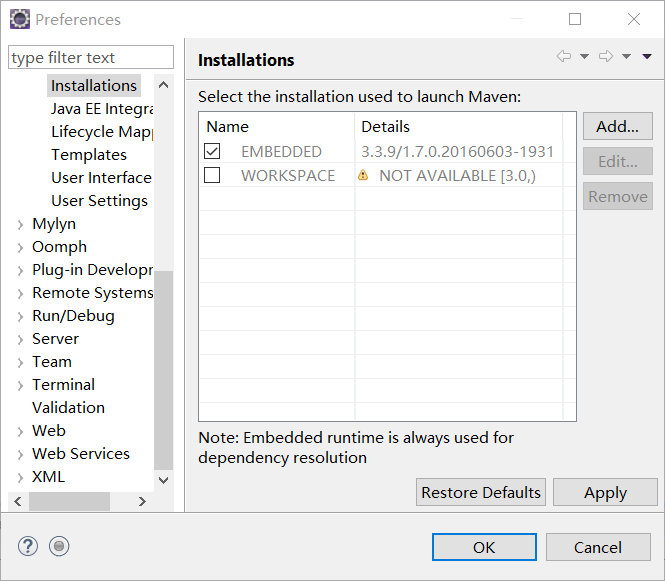Focus the type filter text field

tap(91, 57)
